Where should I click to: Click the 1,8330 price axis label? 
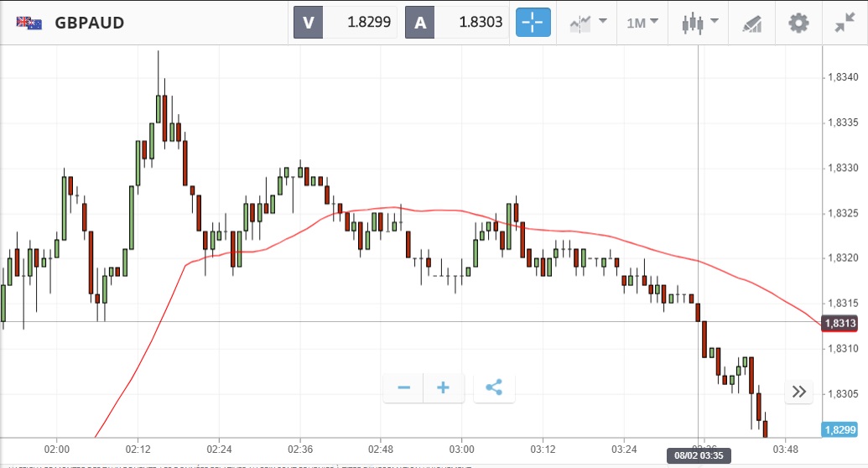click(x=843, y=168)
